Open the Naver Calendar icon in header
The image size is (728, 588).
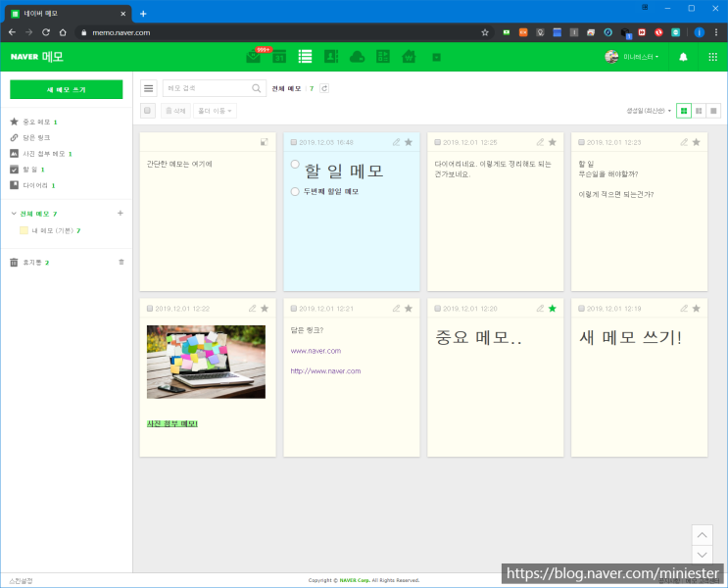pyautogui.click(x=279, y=57)
